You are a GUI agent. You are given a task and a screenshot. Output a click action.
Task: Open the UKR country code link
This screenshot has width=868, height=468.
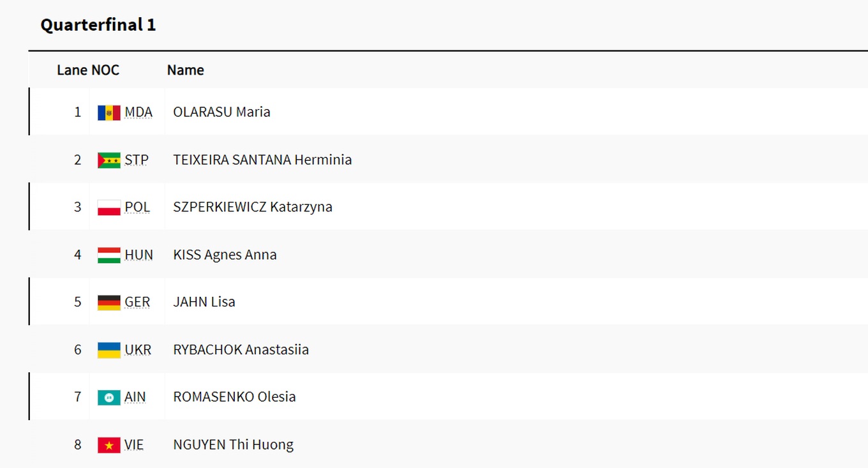(x=138, y=349)
